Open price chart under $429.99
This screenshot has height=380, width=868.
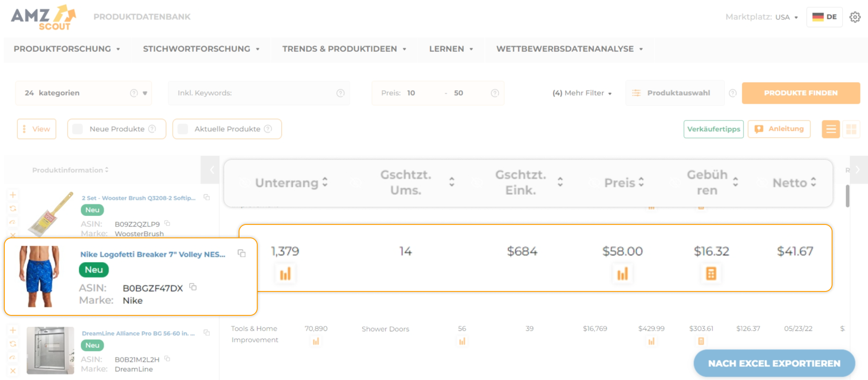[651, 341]
